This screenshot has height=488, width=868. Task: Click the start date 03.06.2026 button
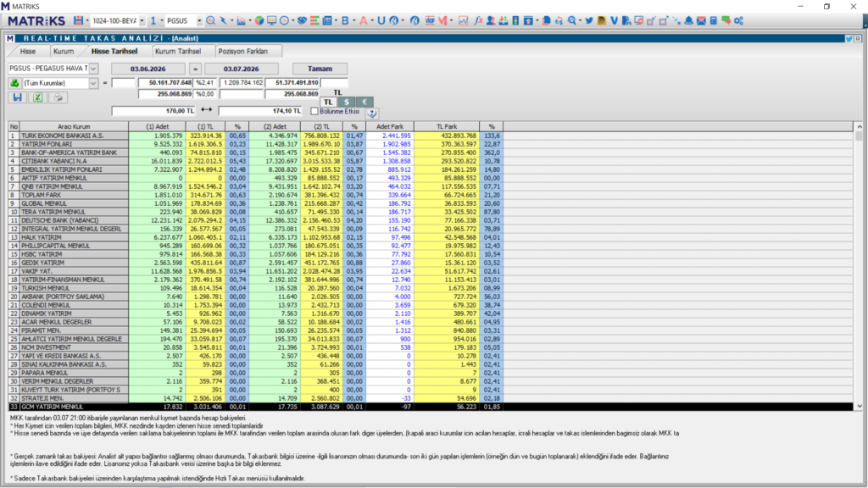tap(147, 69)
